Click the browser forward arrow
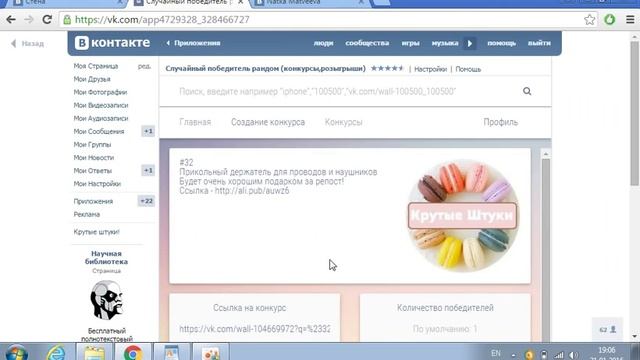640x360 pixels. coord(29,20)
